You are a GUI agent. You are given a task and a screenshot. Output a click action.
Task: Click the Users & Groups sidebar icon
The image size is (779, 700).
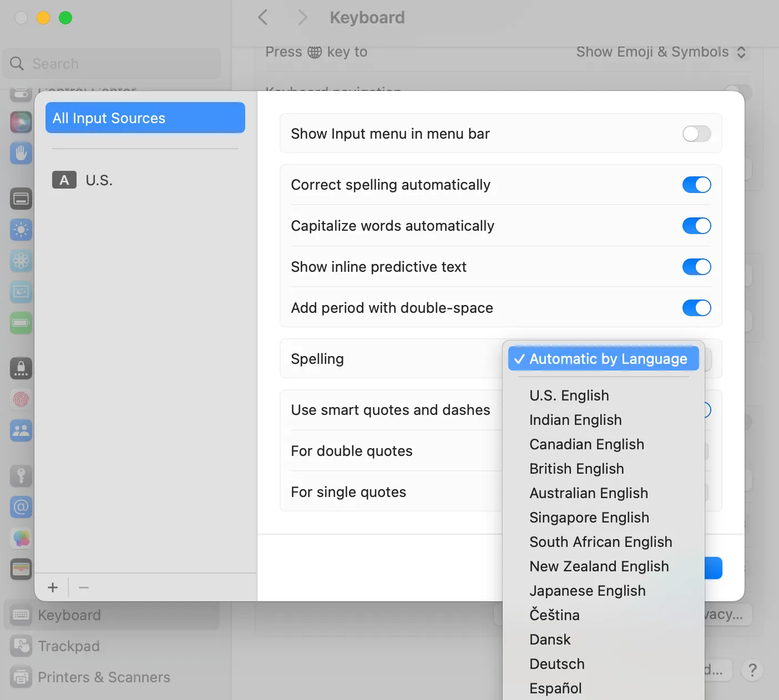click(x=21, y=430)
